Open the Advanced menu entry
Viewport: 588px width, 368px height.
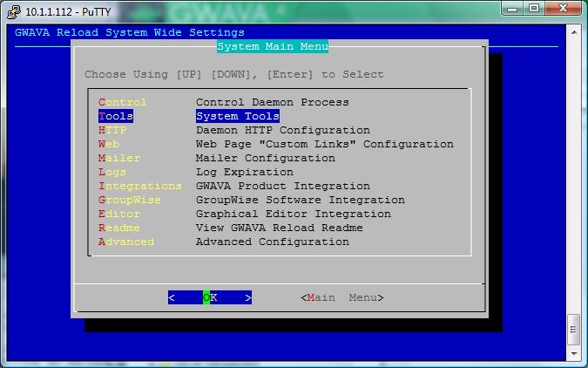126,242
